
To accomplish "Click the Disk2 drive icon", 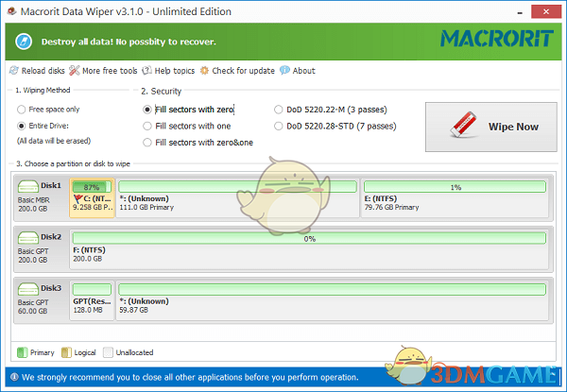I will coord(27,238).
